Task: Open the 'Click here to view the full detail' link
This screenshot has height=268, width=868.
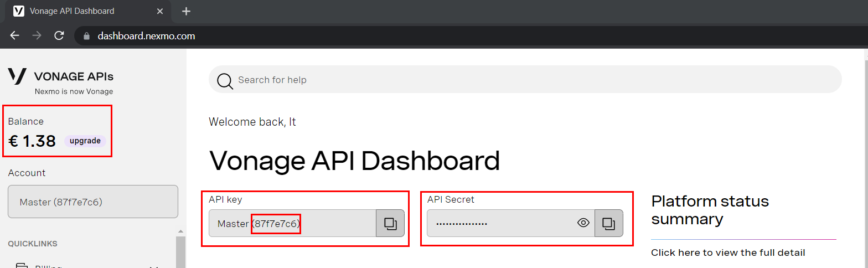Action: point(727,252)
